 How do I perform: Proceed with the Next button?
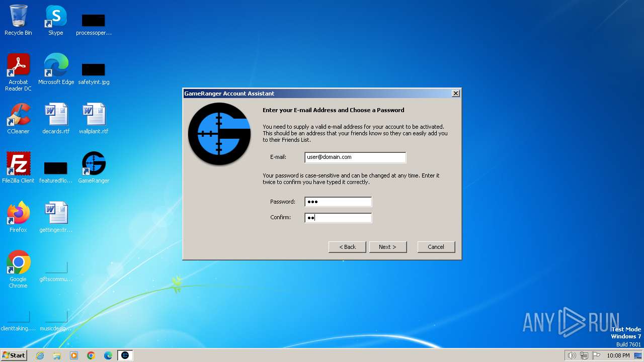click(387, 247)
